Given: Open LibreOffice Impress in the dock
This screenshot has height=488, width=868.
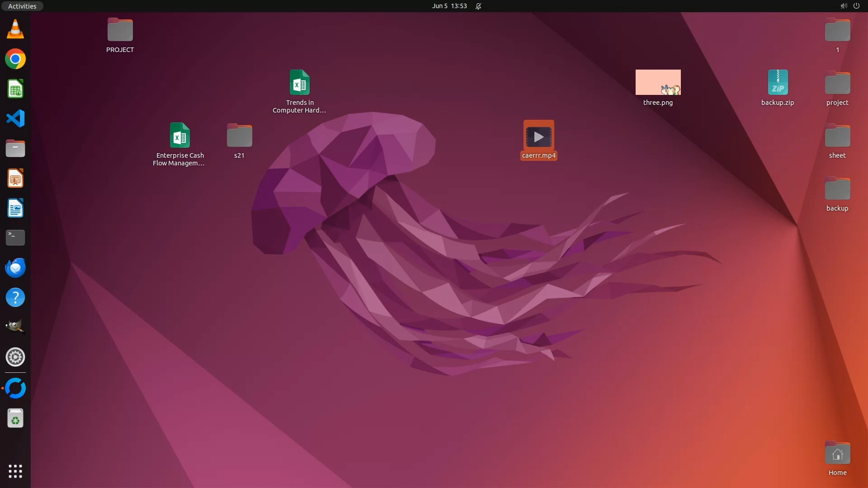Looking at the screenshot, I should [x=15, y=178].
